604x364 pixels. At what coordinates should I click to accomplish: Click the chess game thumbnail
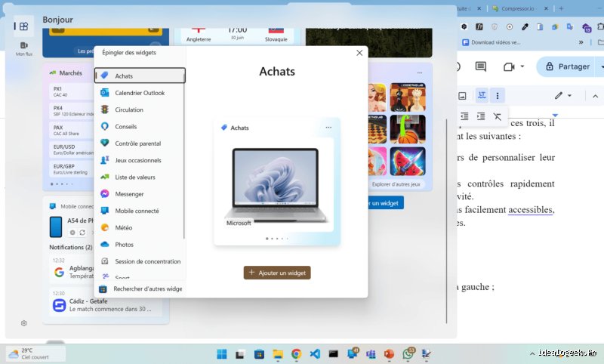click(x=408, y=97)
